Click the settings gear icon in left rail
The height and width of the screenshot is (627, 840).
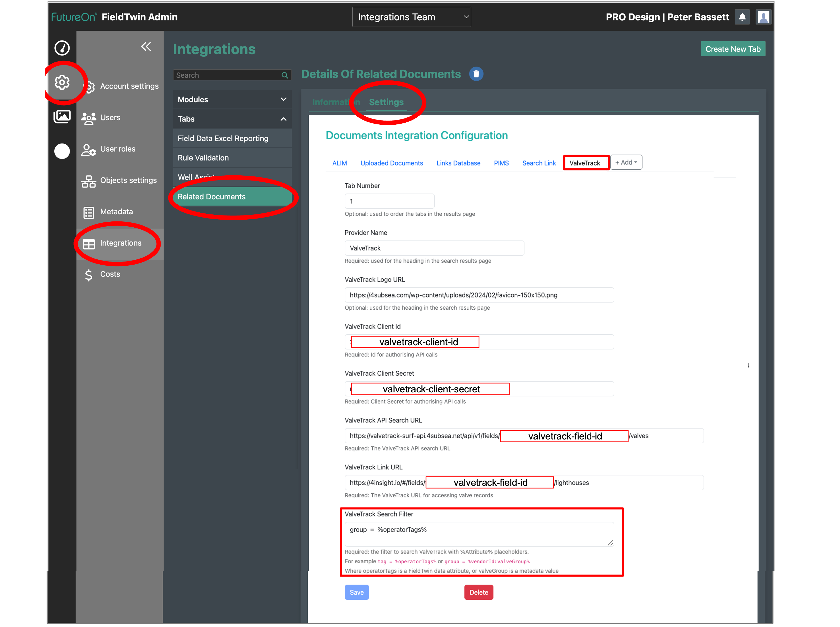coord(62,82)
